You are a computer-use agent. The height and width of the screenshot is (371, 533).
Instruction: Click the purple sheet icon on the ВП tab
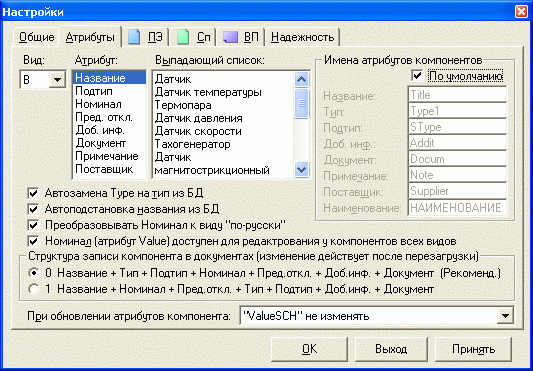tap(231, 37)
